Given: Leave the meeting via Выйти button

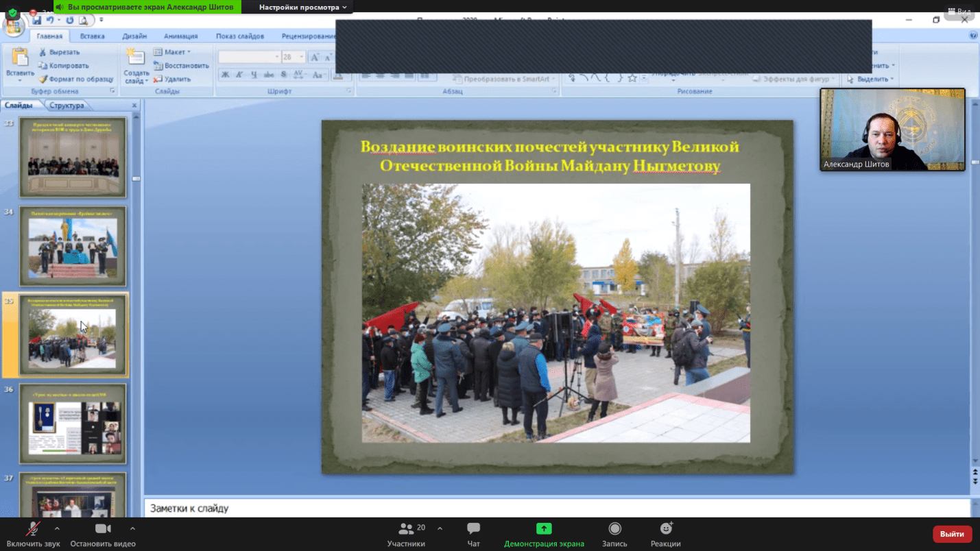Looking at the screenshot, I should click(951, 534).
